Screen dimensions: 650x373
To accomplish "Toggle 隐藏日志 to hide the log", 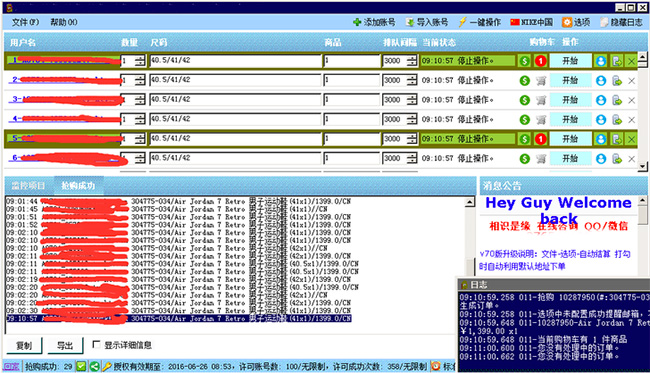I will pos(621,22).
